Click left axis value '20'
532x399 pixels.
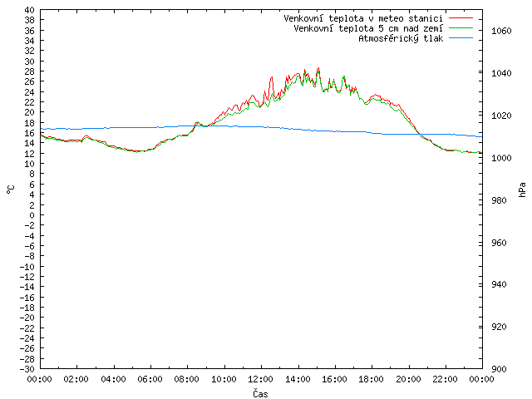coord(30,112)
